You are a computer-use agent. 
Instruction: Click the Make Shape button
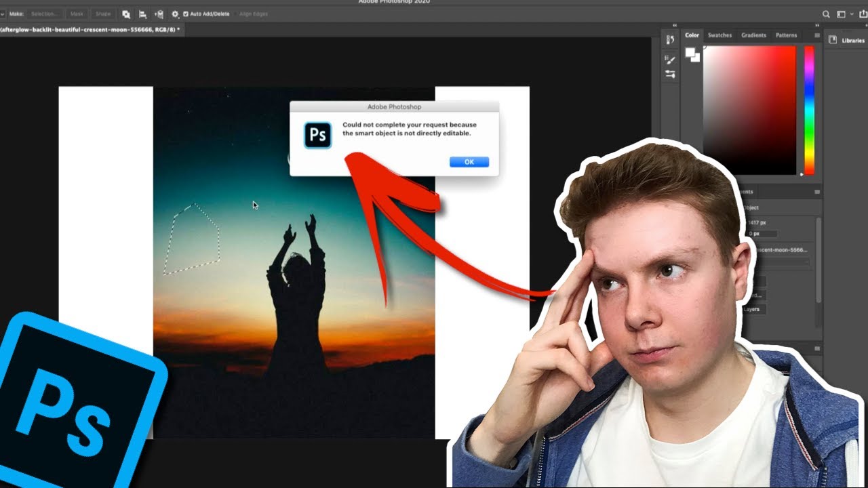click(103, 14)
